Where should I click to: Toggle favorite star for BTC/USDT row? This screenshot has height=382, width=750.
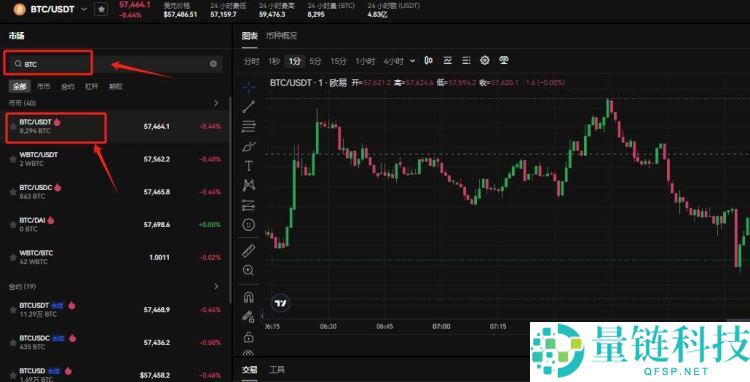pyautogui.click(x=13, y=126)
